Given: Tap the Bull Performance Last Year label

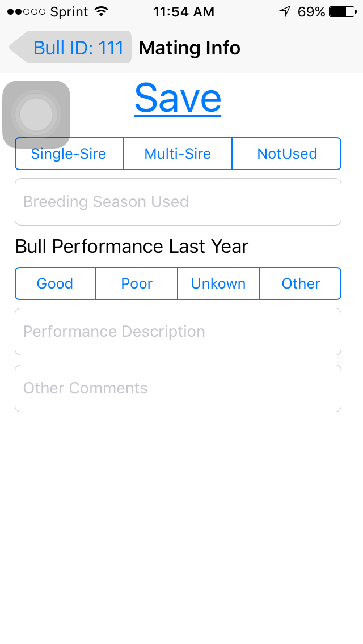Looking at the screenshot, I should pyautogui.click(x=132, y=247).
